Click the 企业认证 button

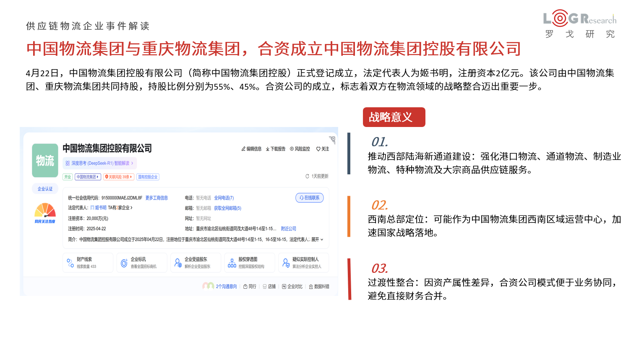click(45, 189)
